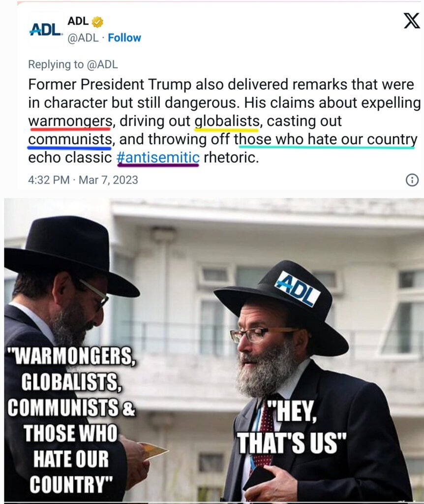
Task: Click the info circle icon beside the date
Action: coord(412,180)
